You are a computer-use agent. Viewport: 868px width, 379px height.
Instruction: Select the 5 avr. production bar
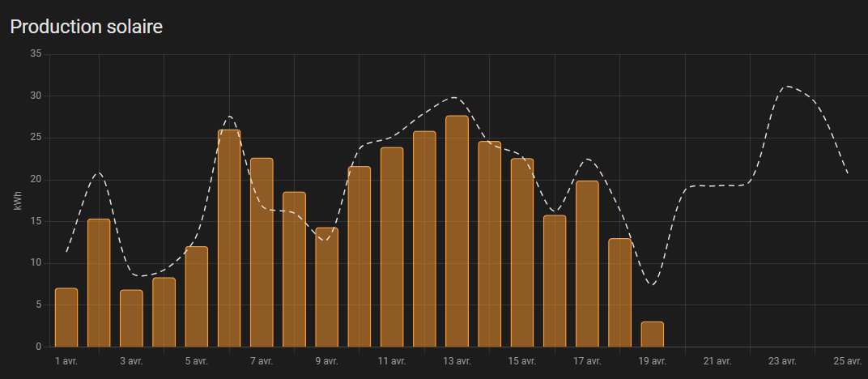click(196, 296)
